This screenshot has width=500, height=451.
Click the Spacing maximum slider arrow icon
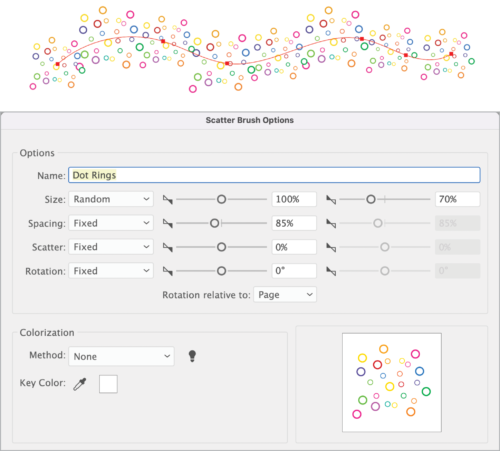(331, 223)
